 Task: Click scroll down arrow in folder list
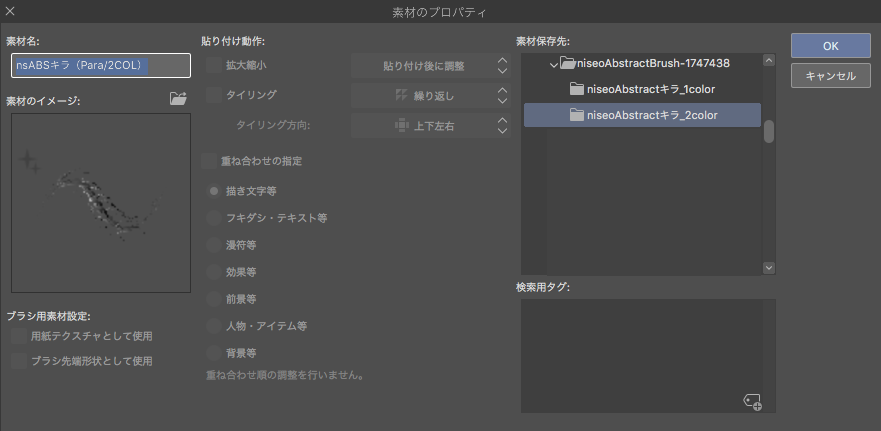(x=769, y=269)
